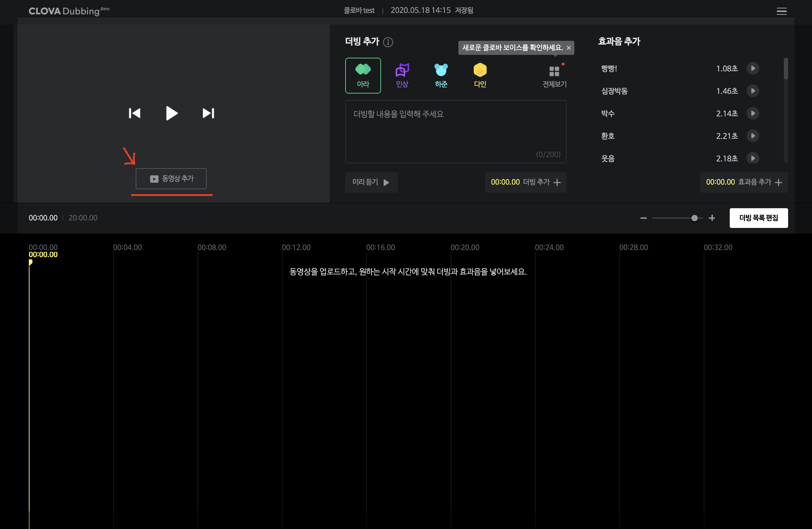Select the 민상 voice character
This screenshot has width=812, height=529.
click(402, 75)
